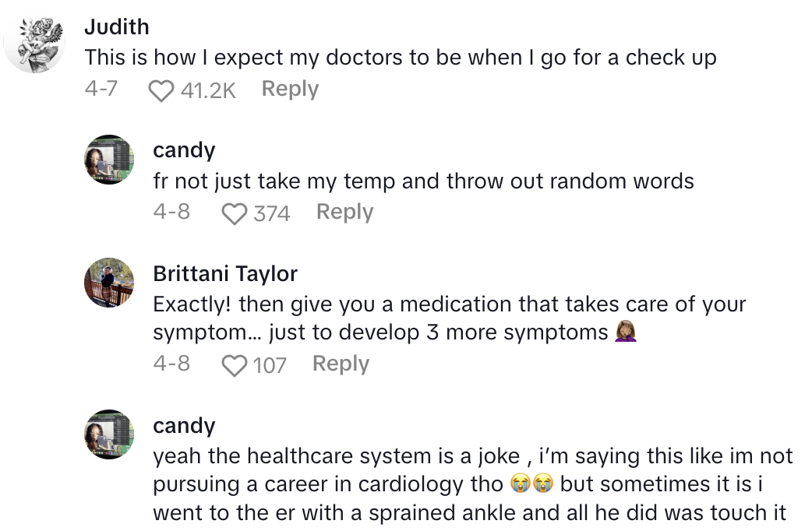
Task: Like candy's temperature comment heart
Action: tap(233, 212)
